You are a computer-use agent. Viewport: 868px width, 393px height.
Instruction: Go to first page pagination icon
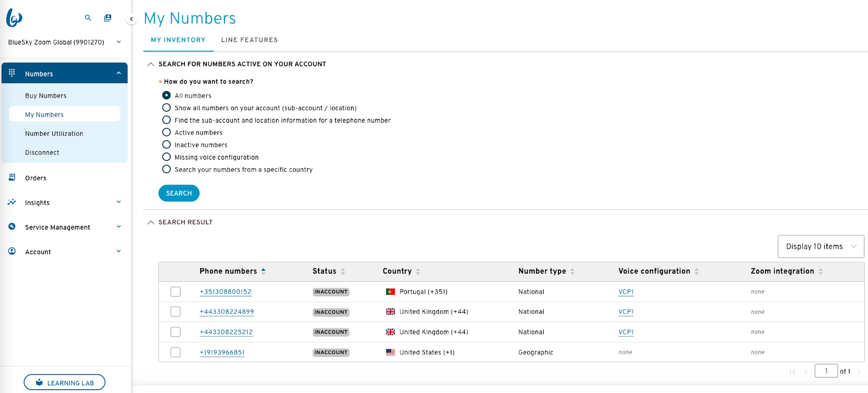click(x=793, y=372)
